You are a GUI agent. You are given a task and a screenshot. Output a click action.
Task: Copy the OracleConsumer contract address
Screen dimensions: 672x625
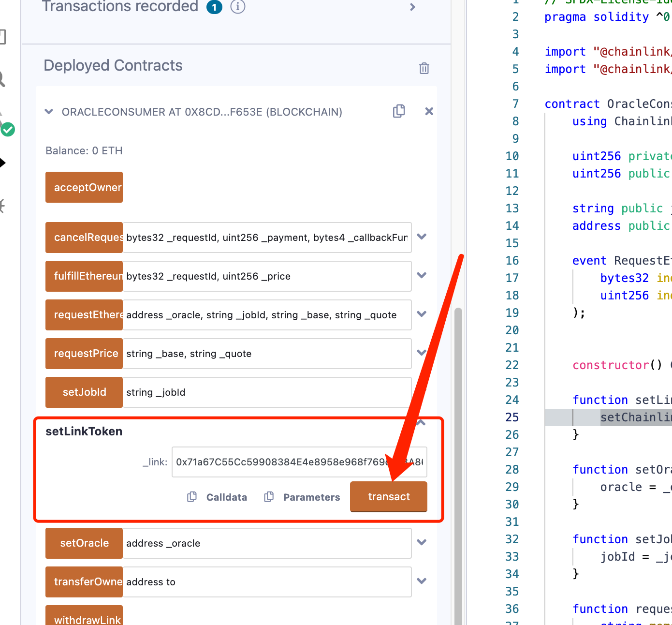[399, 111]
